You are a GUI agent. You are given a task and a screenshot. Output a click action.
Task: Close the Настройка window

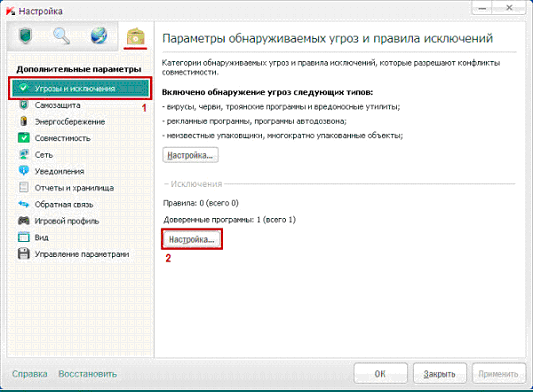[509, 8]
